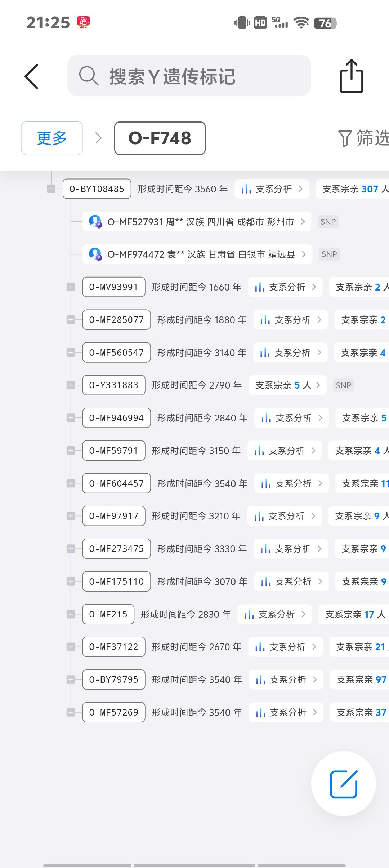This screenshot has height=868, width=389.
Task: Tap SNP tag beside O-MF974472 entry
Action: click(329, 254)
